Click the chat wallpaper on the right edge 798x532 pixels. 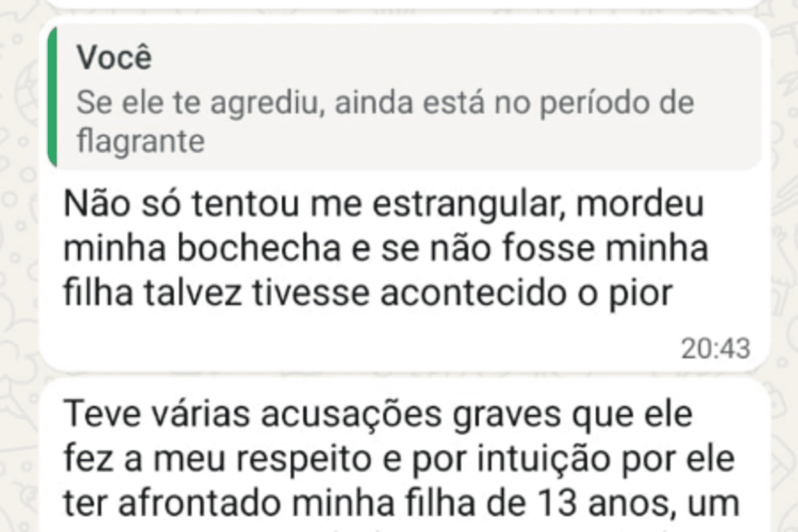[x=785, y=266]
